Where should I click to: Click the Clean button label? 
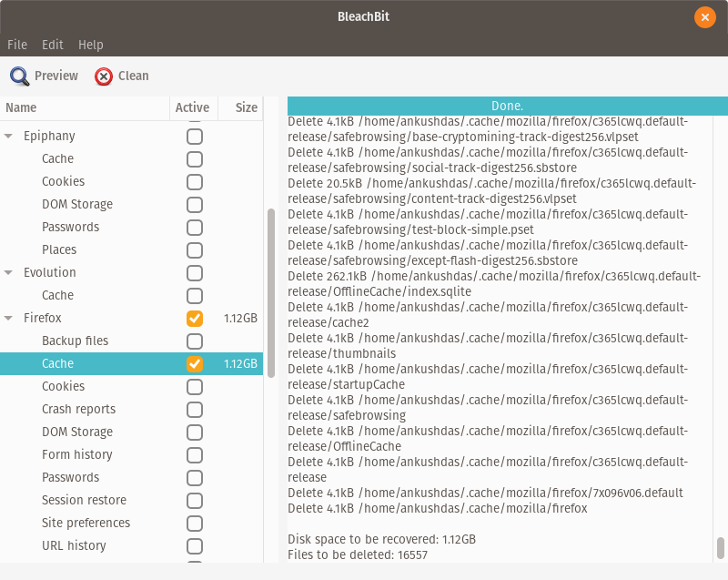(x=133, y=76)
